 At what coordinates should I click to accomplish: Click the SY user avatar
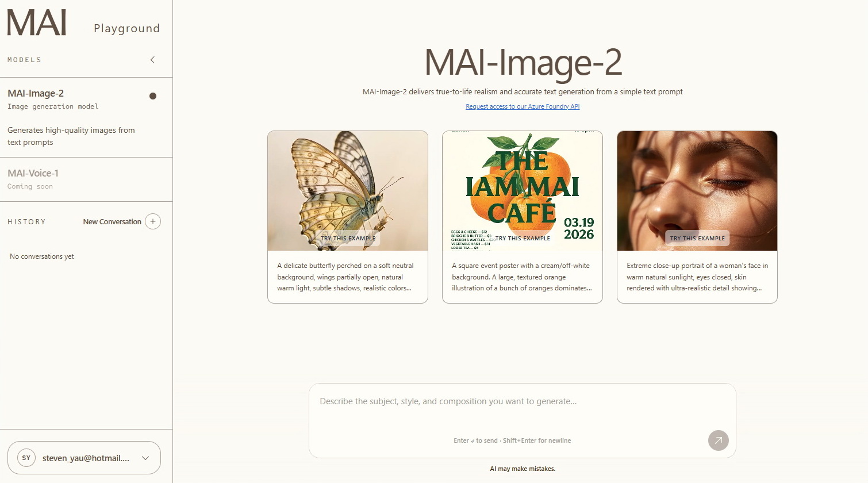(x=26, y=458)
